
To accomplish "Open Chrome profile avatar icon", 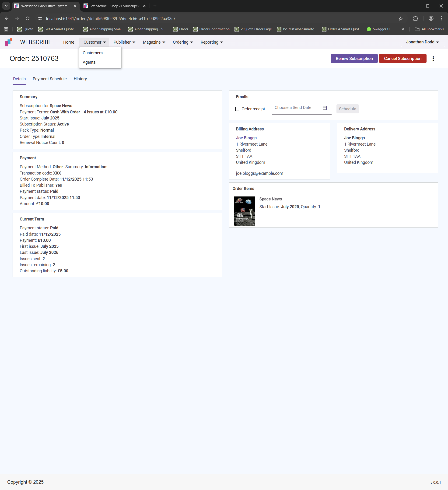I will pyautogui.click(x=431, y=18).
